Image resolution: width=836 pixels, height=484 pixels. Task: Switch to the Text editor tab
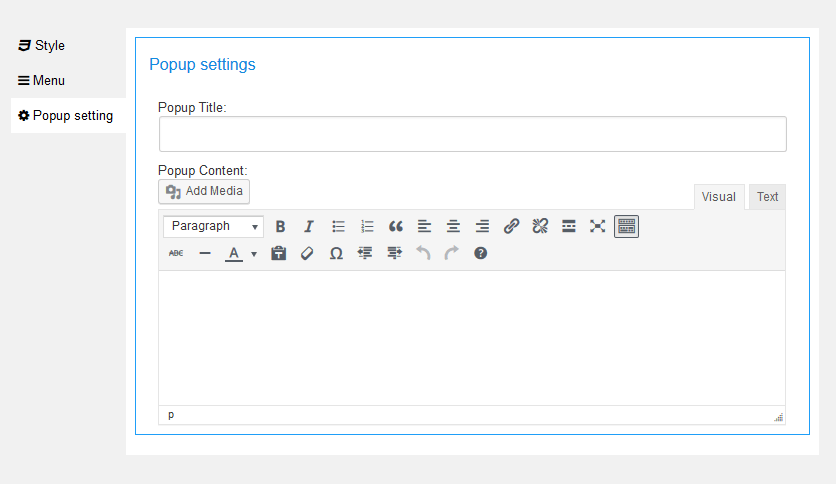[767, 197]
